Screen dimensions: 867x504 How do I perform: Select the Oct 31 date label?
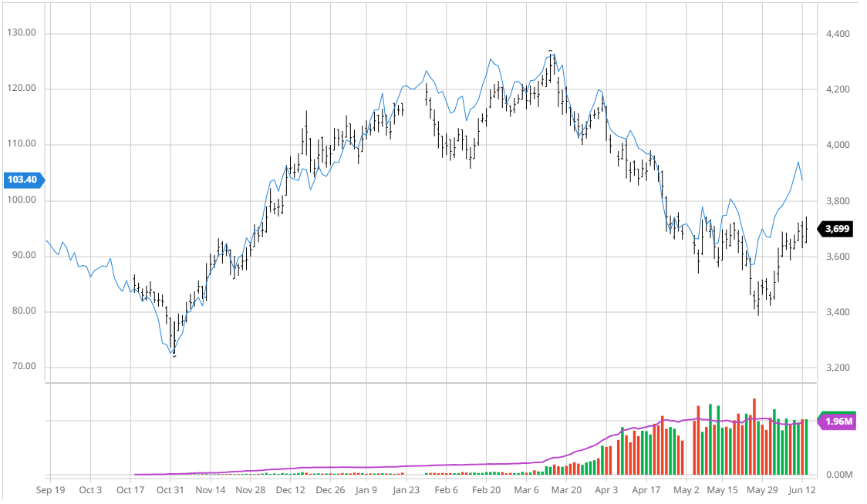click(170, 489)
